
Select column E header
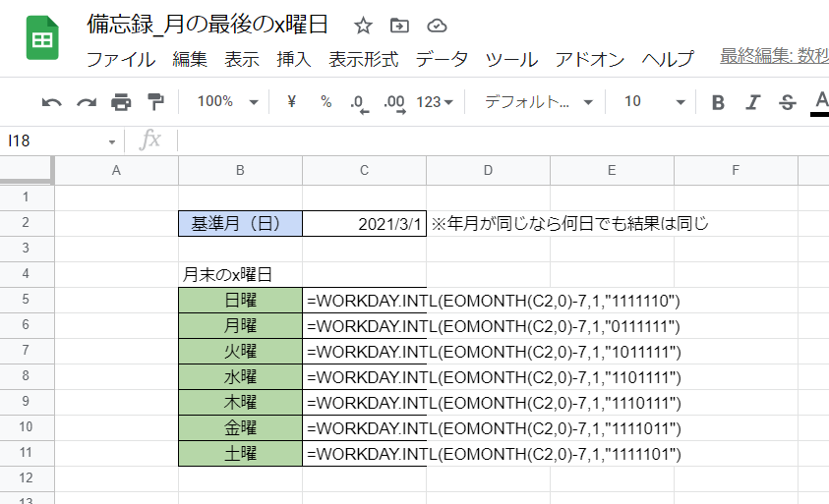612,171
